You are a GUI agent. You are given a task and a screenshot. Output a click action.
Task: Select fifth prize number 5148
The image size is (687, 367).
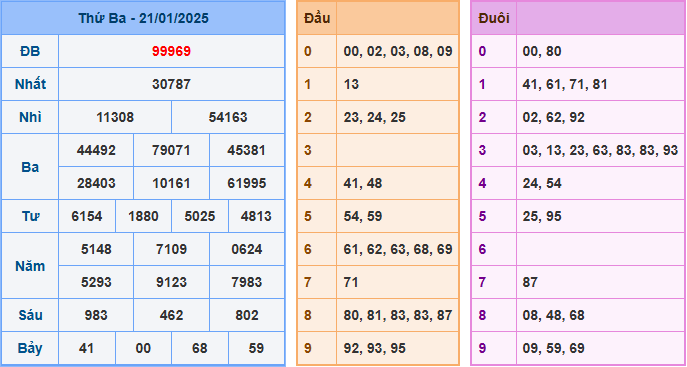tap(96, 249)
